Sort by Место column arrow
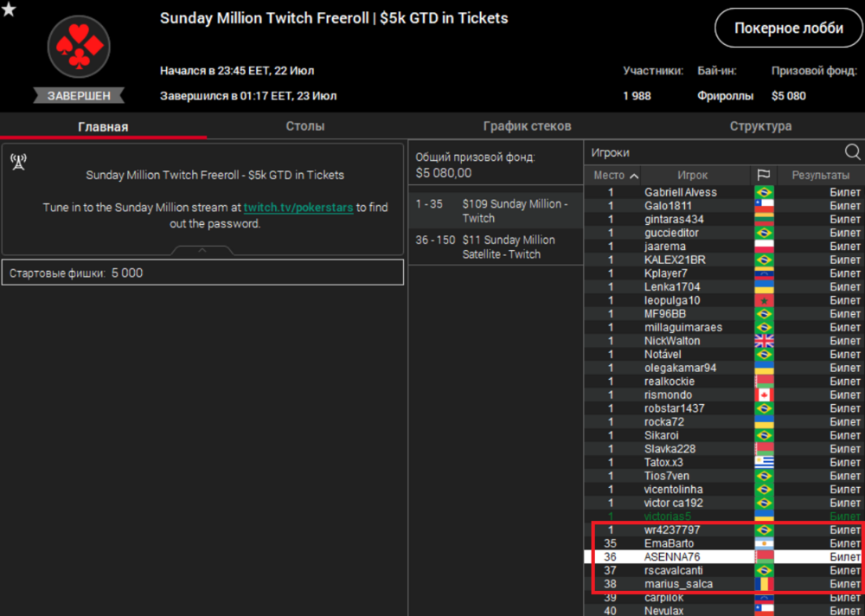Image resolution: width=865 pixels, height=616 pixels. [634, 176]
